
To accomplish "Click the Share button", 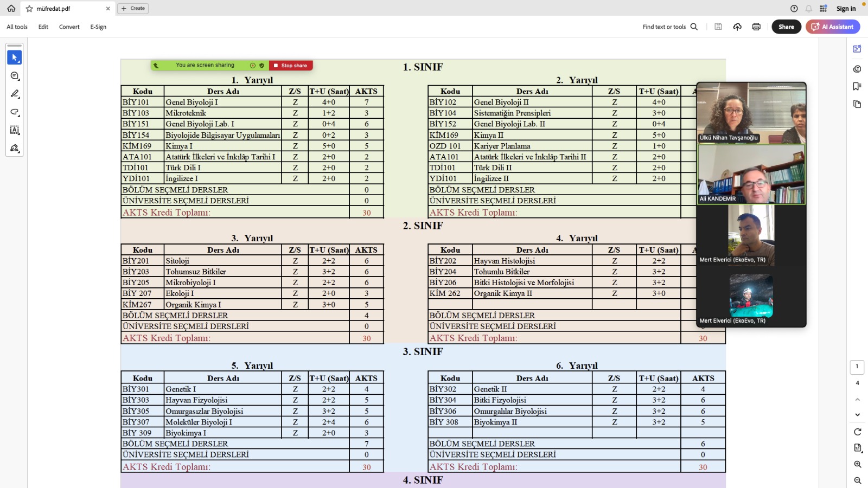I will [x=786, y=27].
